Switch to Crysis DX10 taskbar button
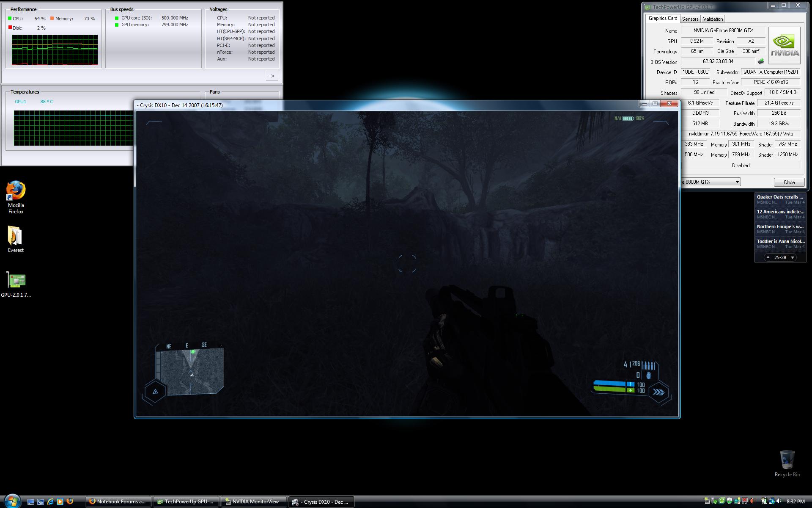Screen dimensions: 812x508 [x=321, y=502]
